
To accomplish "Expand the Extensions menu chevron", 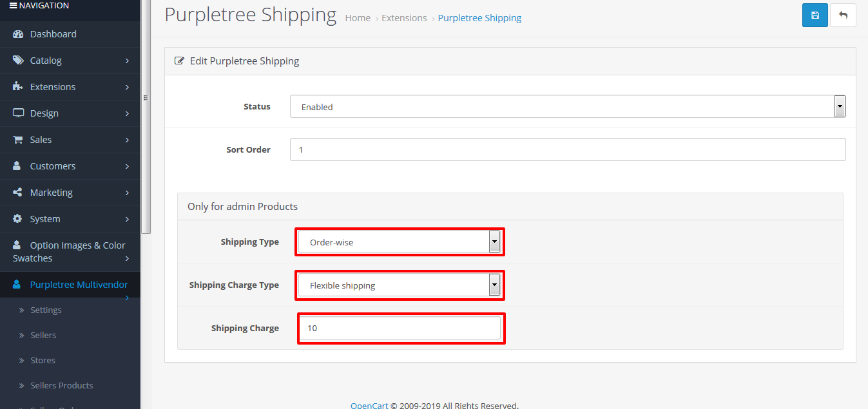I will tap(128, 87).
